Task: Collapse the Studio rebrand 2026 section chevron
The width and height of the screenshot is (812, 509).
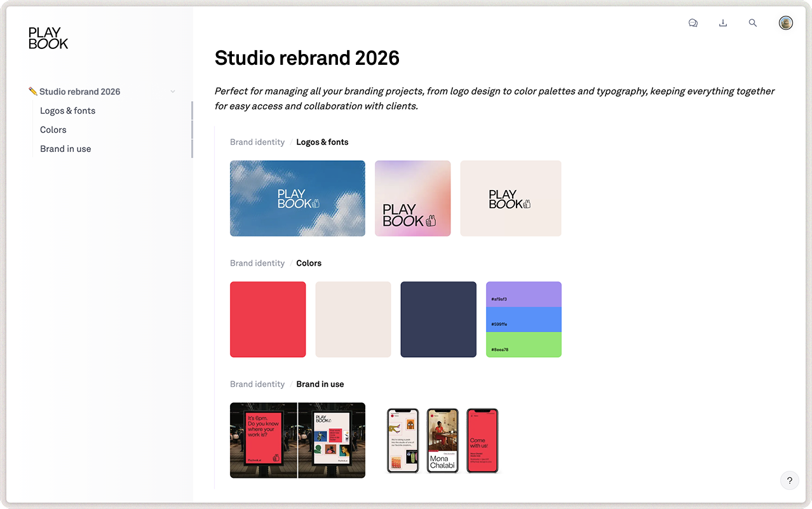Action: pos(172,91)
